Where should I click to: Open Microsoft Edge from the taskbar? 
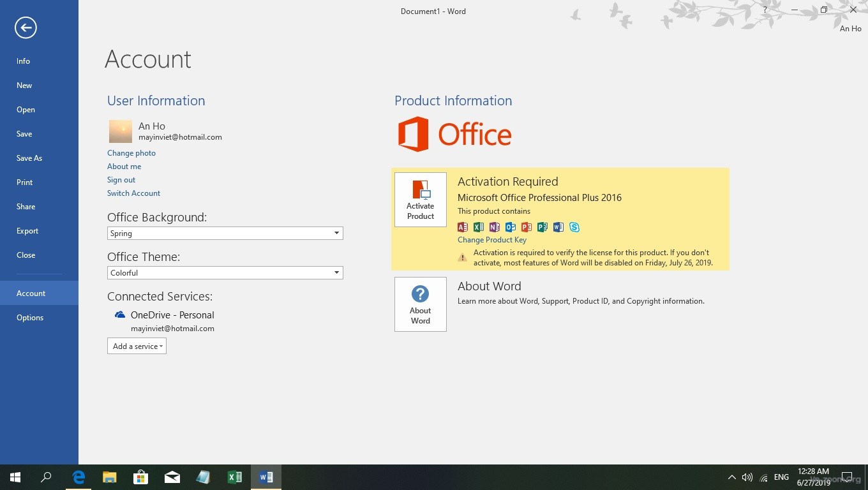[79, 477]
